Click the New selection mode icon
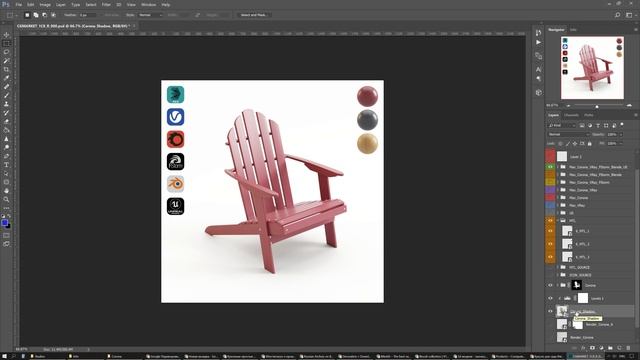The height and width of the screenshot is (360, 640). coord(27,15)
